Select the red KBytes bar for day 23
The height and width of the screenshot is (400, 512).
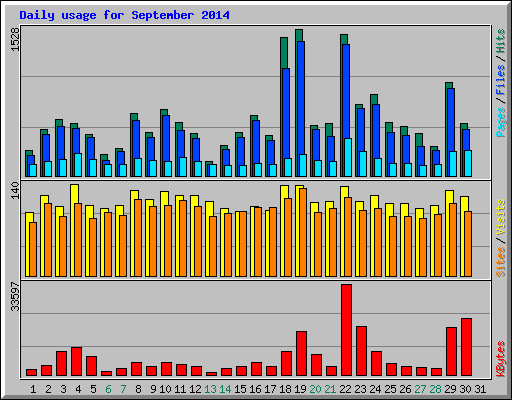coord(361,351)
